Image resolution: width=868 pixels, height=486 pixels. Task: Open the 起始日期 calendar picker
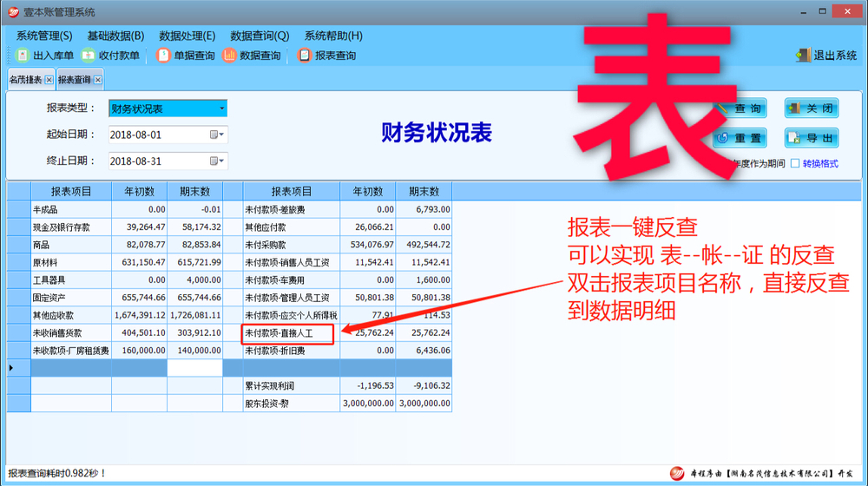(217, 135)
